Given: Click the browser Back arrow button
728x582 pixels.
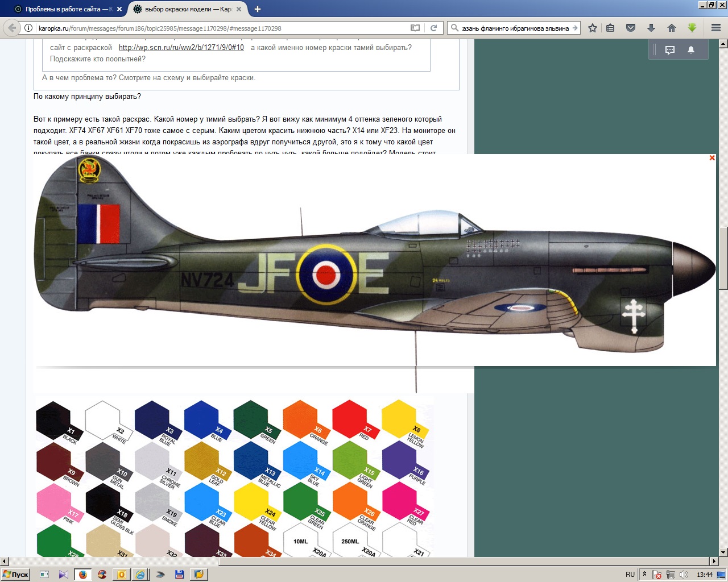Looking at the screenshot, I should [x=13, y=28].
